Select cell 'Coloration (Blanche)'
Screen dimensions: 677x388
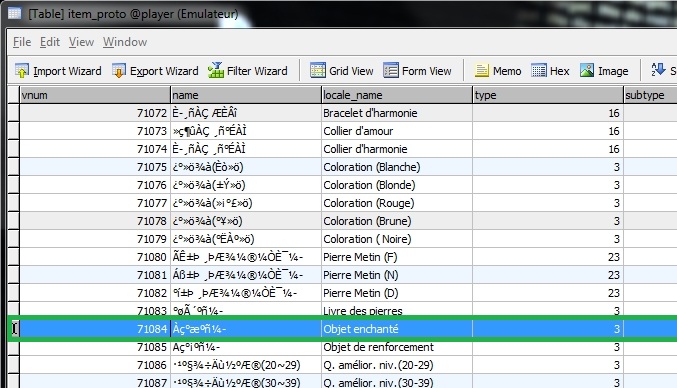click(x=397, y=167)
